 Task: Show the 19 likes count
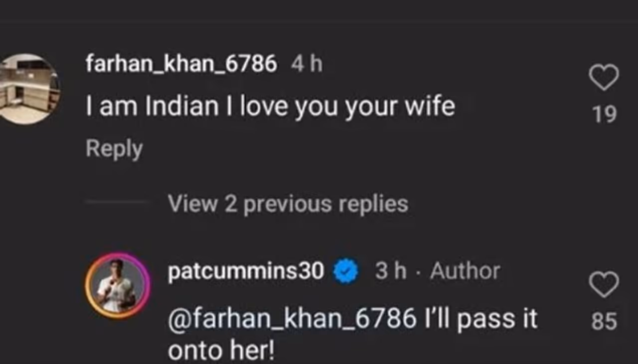604,114
